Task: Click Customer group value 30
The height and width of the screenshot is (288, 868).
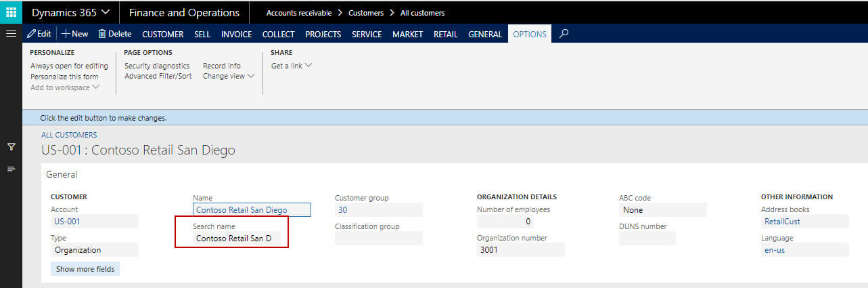Action: 379,210
